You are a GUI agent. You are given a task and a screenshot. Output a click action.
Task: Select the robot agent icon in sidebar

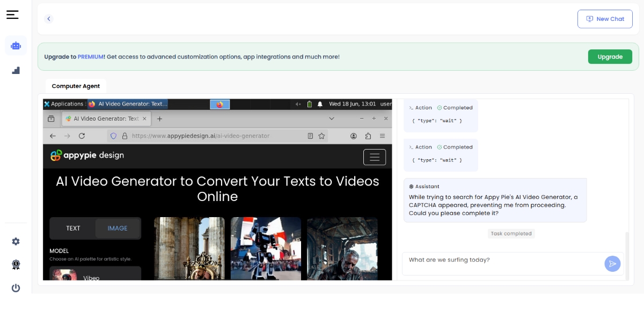click(x=16, y=46)
